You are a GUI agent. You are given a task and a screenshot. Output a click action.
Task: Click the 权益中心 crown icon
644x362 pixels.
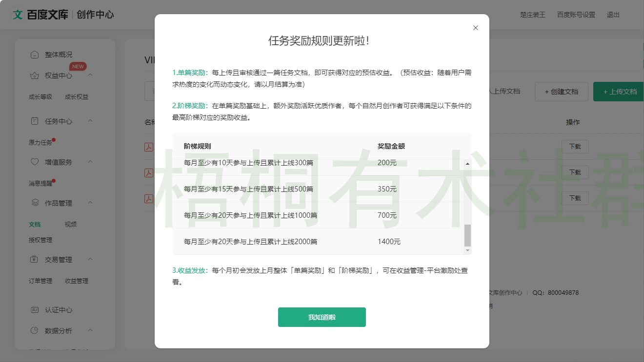click(x=34, y=76)
